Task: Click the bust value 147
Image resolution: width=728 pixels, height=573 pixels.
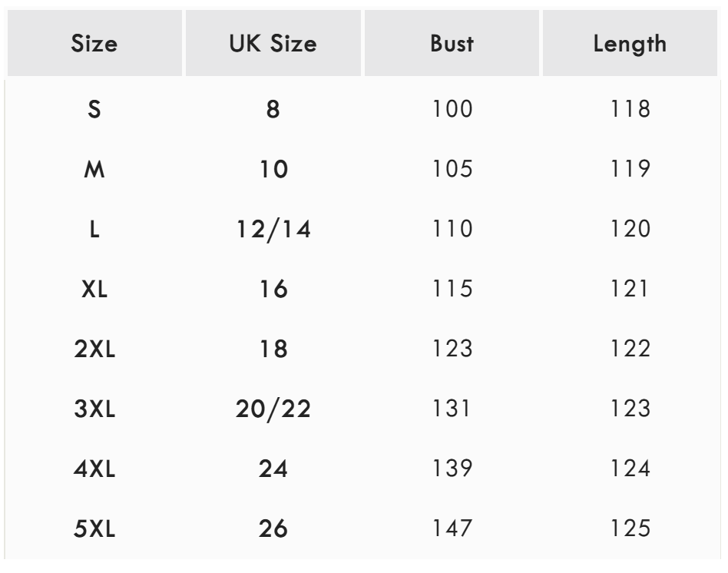Action: [x=452, y=529]
